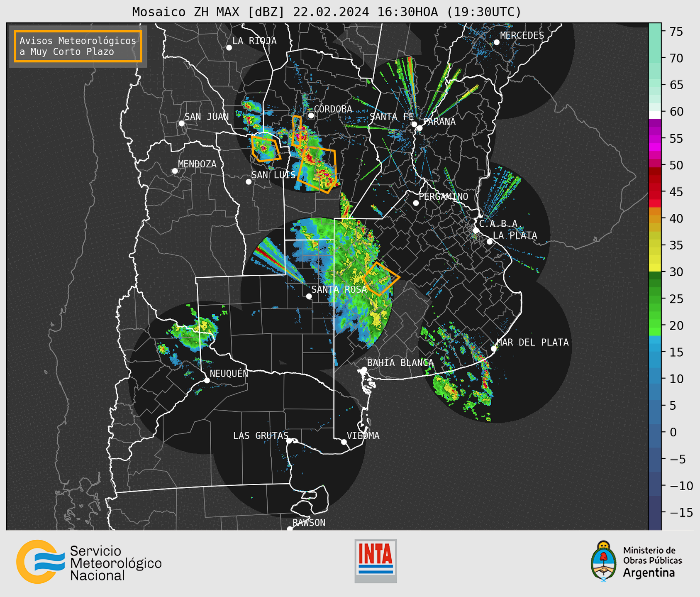Image resolution: width=700 pixels, height=597 pixels.
Task: Click the Ministerio de Obras Públicas emblem
Action: 603,561
